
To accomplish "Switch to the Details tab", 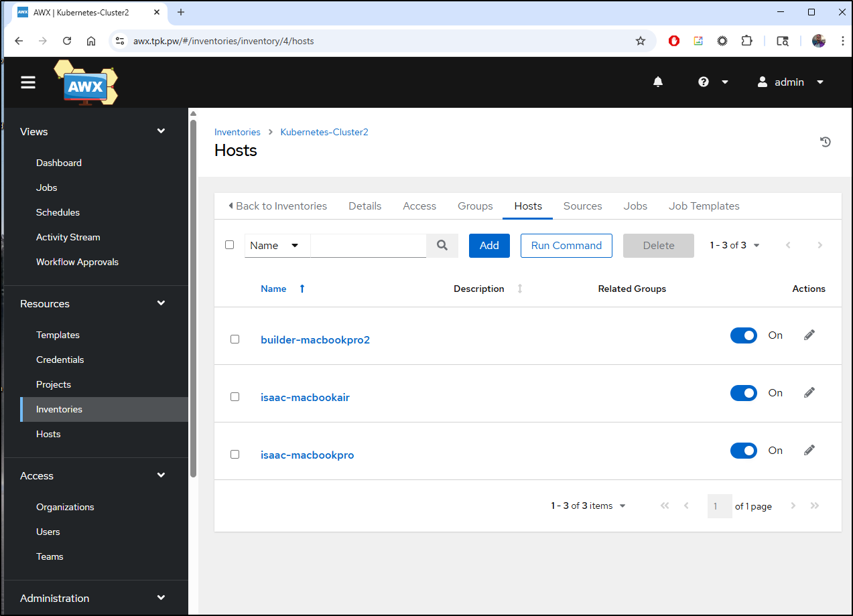I will click(x=365, y=206).
